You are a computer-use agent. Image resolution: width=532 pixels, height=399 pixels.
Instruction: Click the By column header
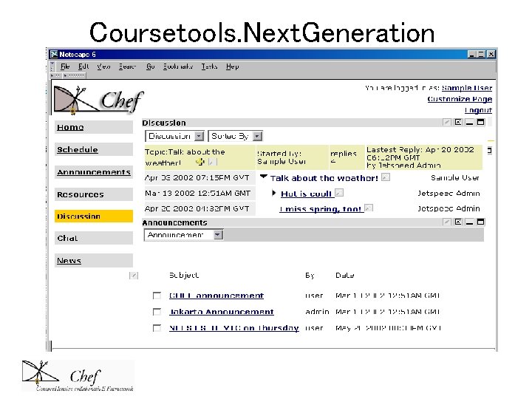[x=310, y=275]
